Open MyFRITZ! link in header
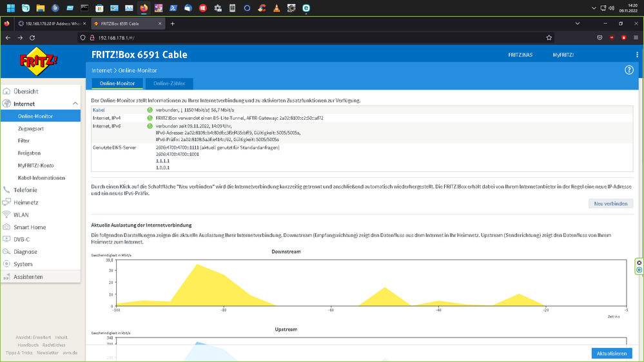Viewport: 644px width, 362px height. click(563, 55)
